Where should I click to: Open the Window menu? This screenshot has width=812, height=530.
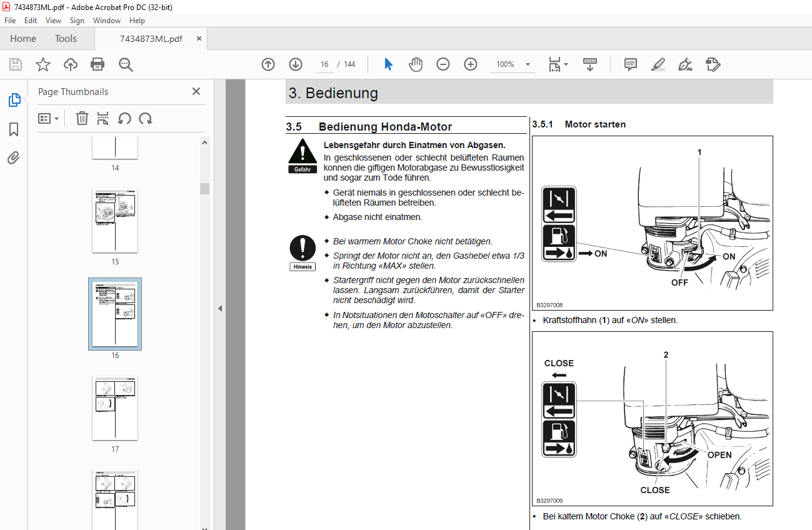click(x=107, y=21)
